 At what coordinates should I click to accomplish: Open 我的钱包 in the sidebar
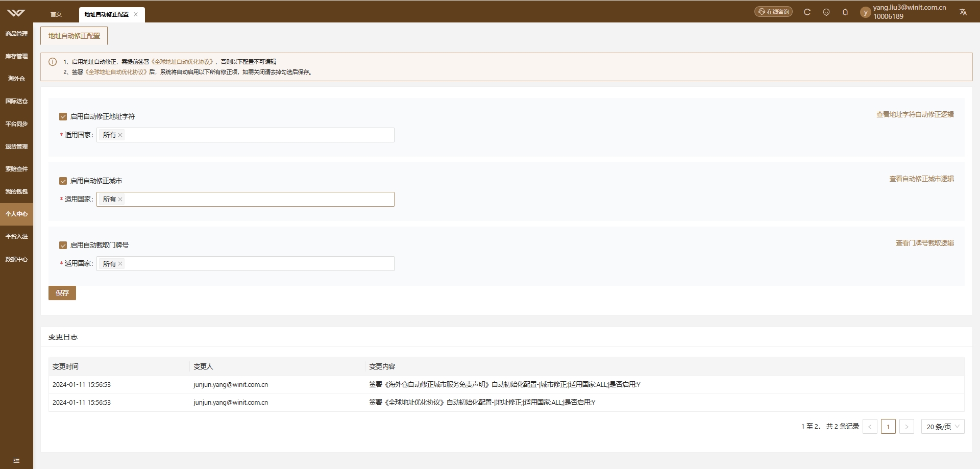pos(16,191)
